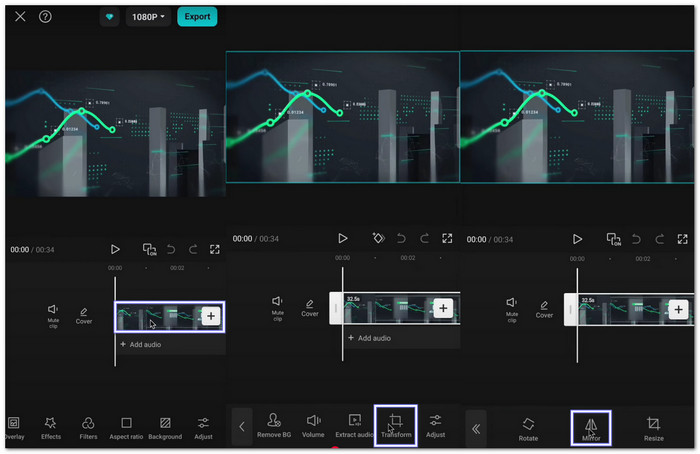The height and width of the screenshot is (454, 700).
Task: Open the 1080P resolution dropdown
Action: tap(148, 17)
